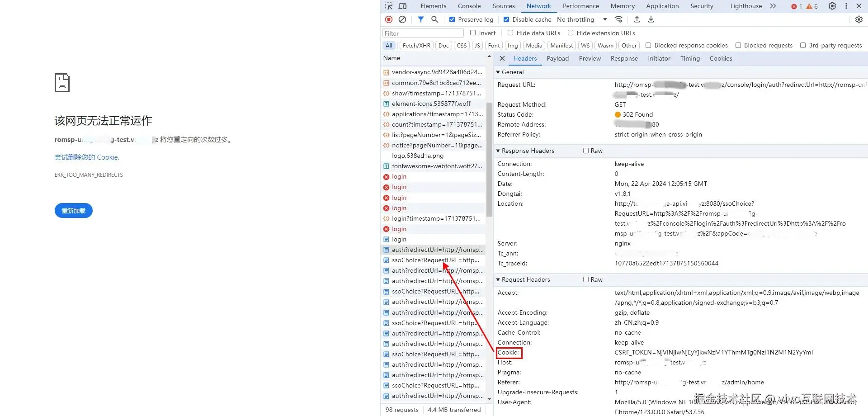Switch to the Elements panel
Screen dimensions: 868x416
click(x=433, y=6)
